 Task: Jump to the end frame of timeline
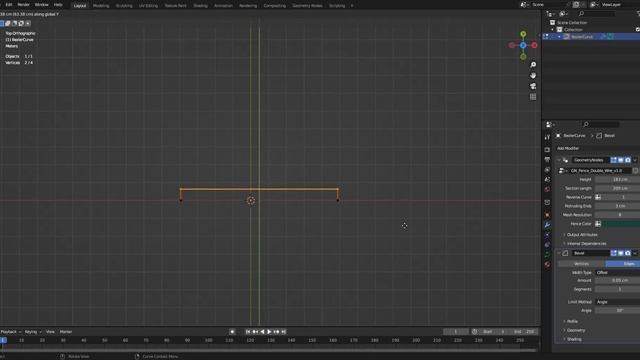tap(284, 332)
